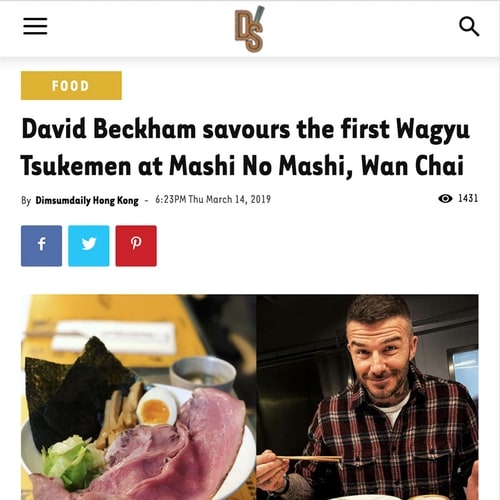Click the eye views icon

[445, 198]
